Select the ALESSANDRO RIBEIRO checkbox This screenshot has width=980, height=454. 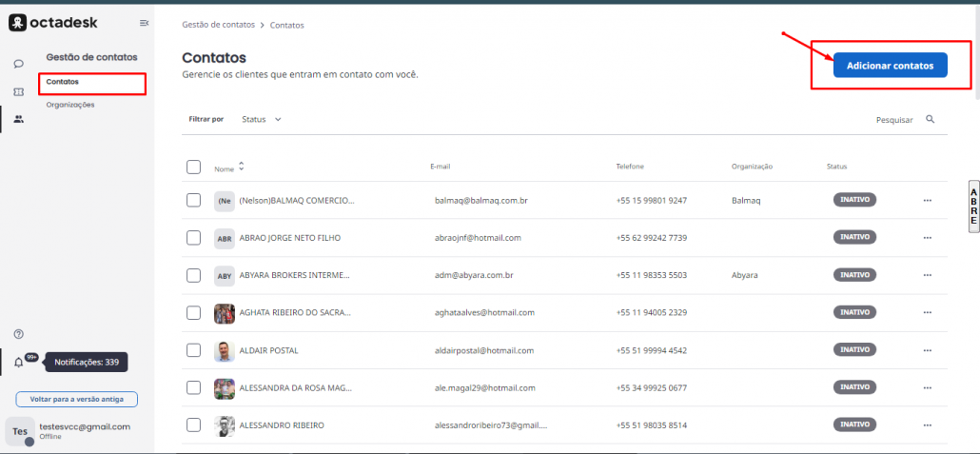click(x=194, y=424)
